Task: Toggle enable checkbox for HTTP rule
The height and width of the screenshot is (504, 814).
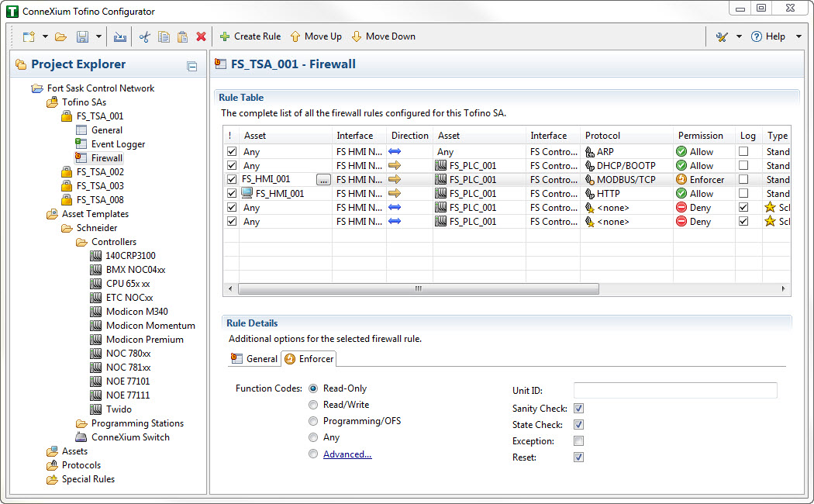Action: click(x=232, y=193)
